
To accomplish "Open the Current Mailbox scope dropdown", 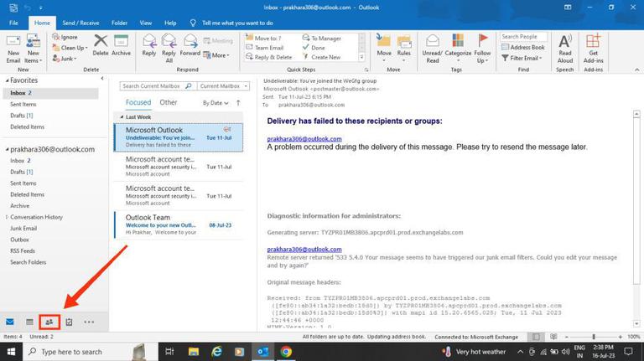I will 223,86.
